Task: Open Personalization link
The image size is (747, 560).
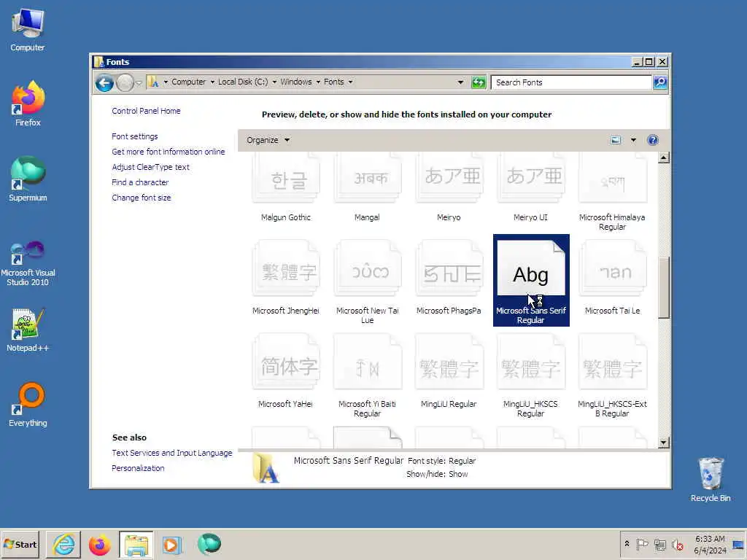Action: (x=138, y=468)
